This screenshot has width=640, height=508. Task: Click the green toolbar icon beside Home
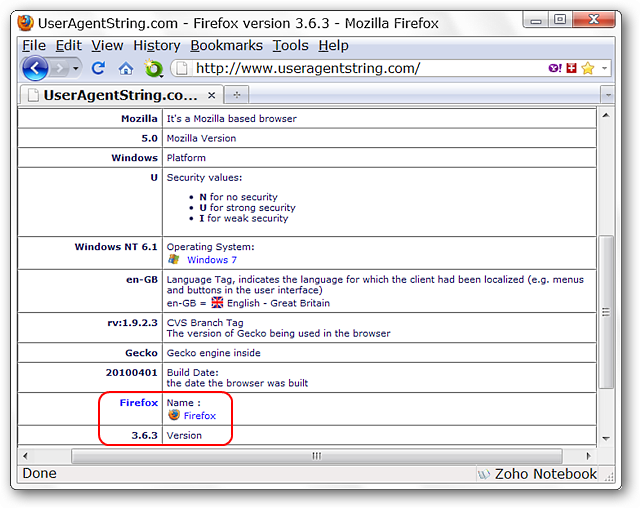pyautogui.click(x=153, y=68)
